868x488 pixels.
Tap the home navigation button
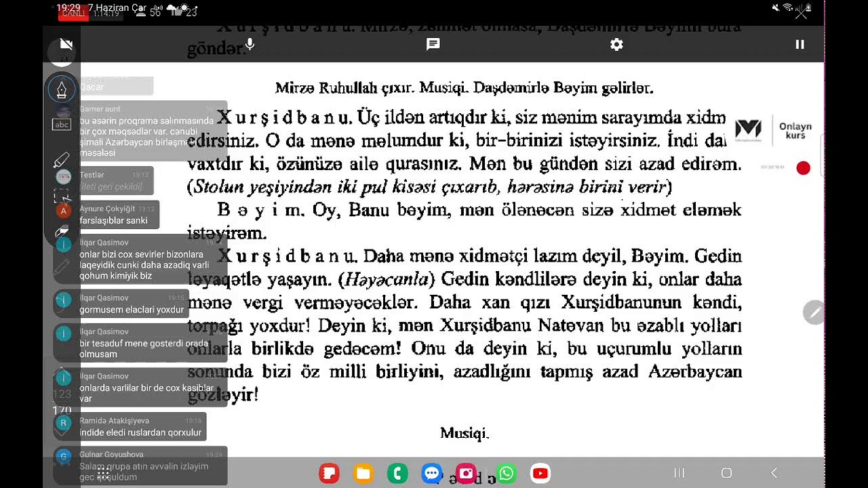(x=726, y=473)
